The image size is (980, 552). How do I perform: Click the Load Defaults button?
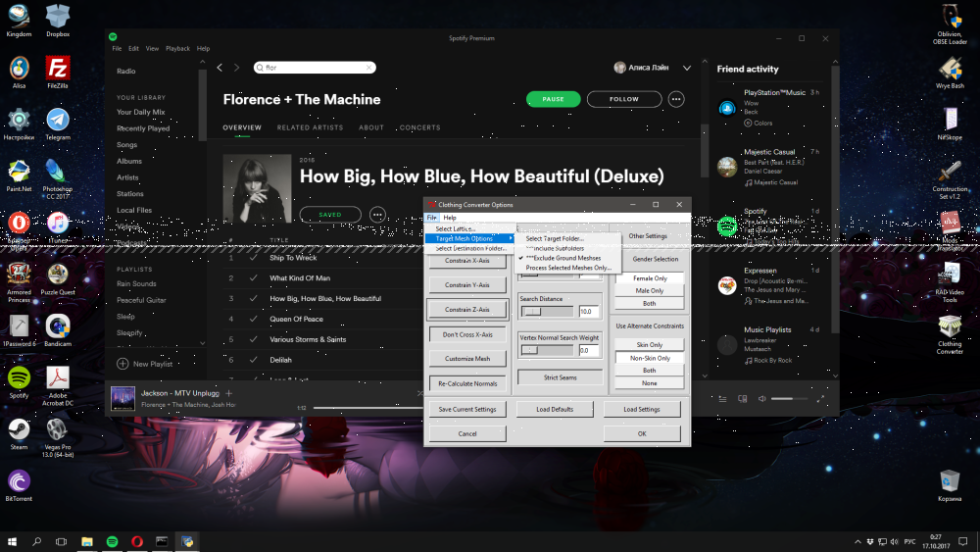click(555, 409)
